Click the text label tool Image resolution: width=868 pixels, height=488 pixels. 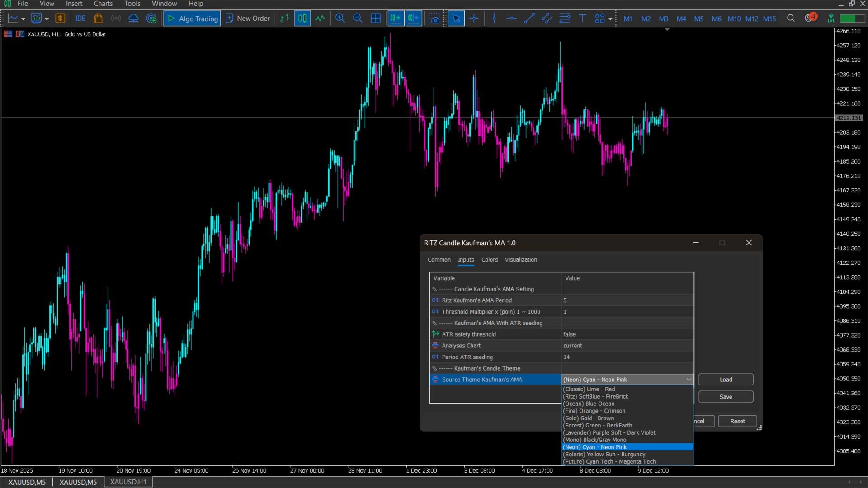tap(582, 19)
